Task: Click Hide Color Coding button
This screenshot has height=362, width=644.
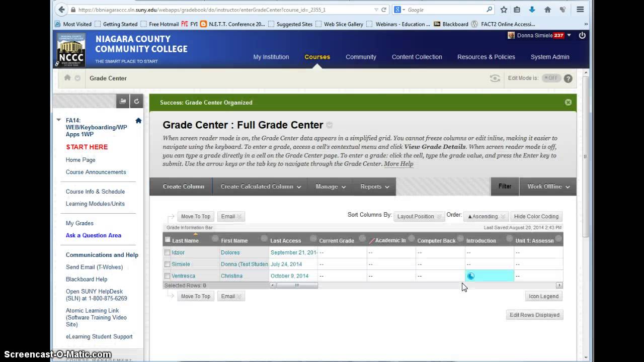Action: click(x=536, y=216)
